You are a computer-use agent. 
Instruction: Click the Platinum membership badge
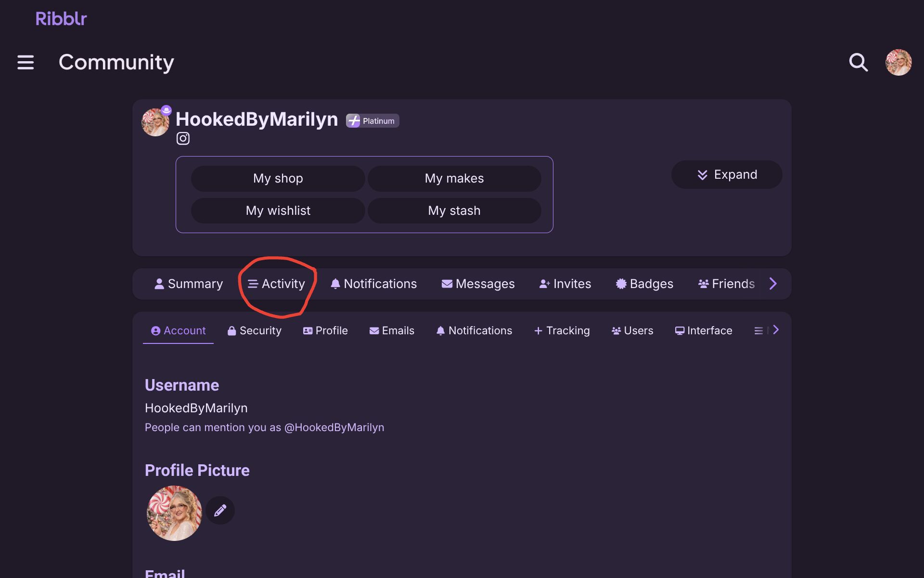[372, 121]
